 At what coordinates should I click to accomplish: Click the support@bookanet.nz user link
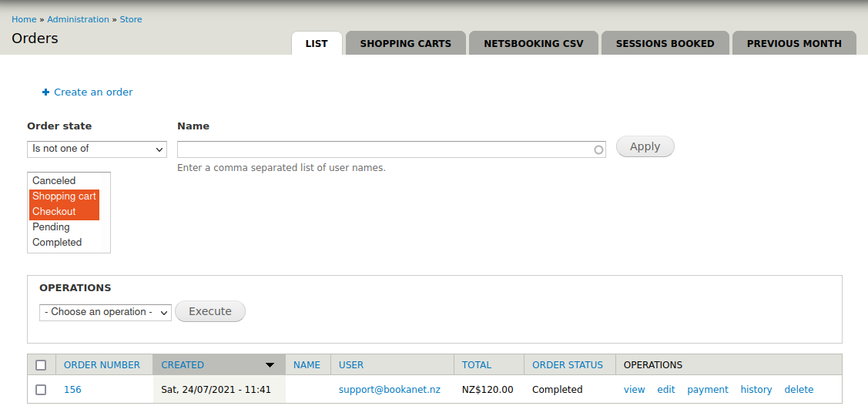[389, 390]
